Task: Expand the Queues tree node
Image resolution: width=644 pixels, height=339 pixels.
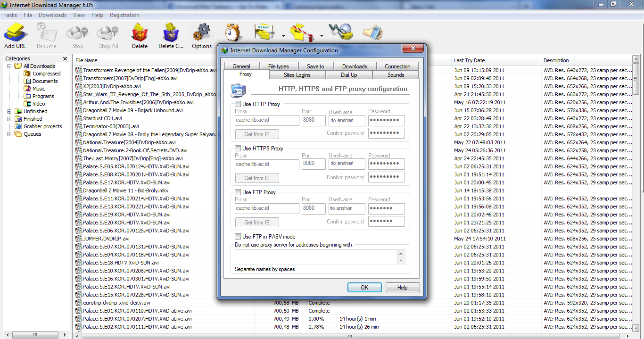Action: [x=9, y=134]
